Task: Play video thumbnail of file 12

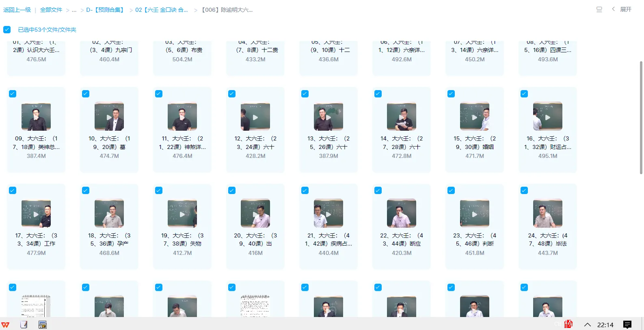Action: click(255, 117)
